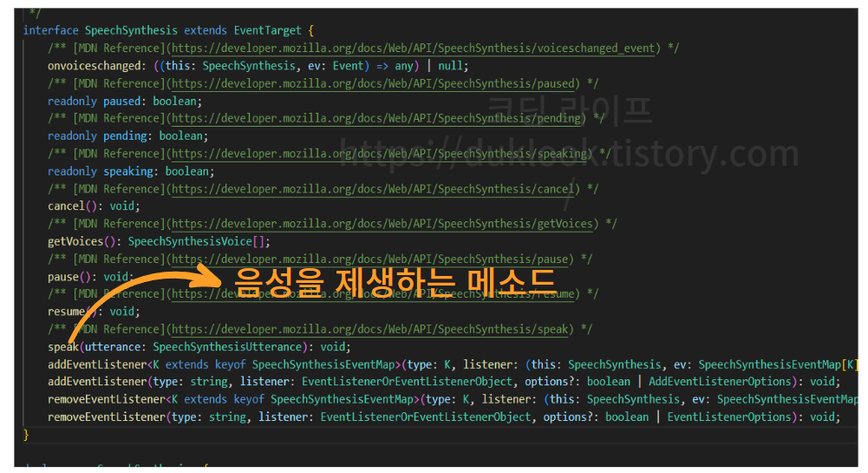Click 'paused' in readonly paused line
868x473 pixels.
click(121, 102)
